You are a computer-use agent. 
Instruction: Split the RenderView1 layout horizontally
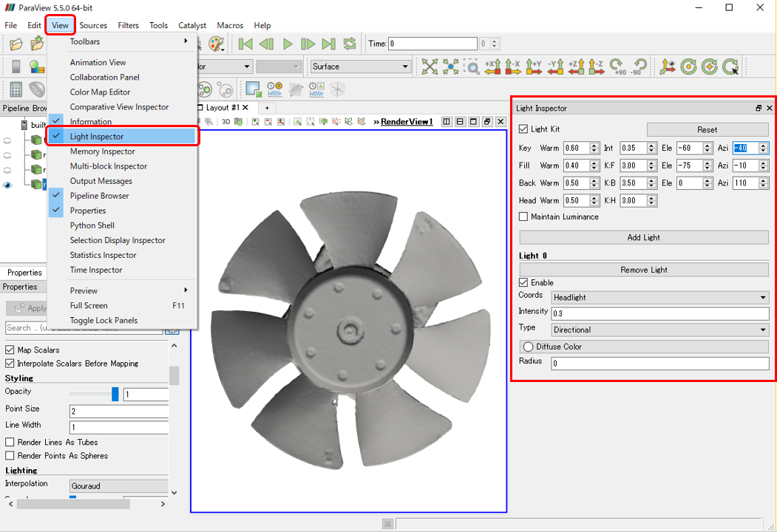447,122
